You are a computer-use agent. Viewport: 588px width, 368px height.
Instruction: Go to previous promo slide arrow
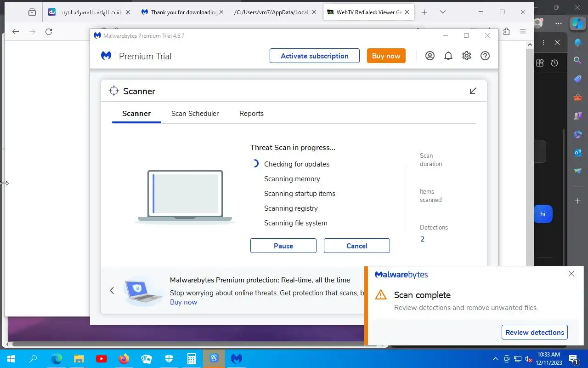point(112,290)
